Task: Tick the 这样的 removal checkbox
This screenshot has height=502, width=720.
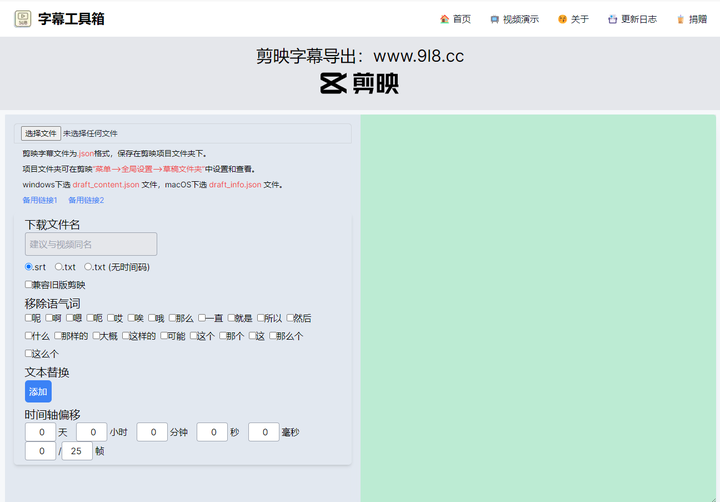Action: point(126,335)
